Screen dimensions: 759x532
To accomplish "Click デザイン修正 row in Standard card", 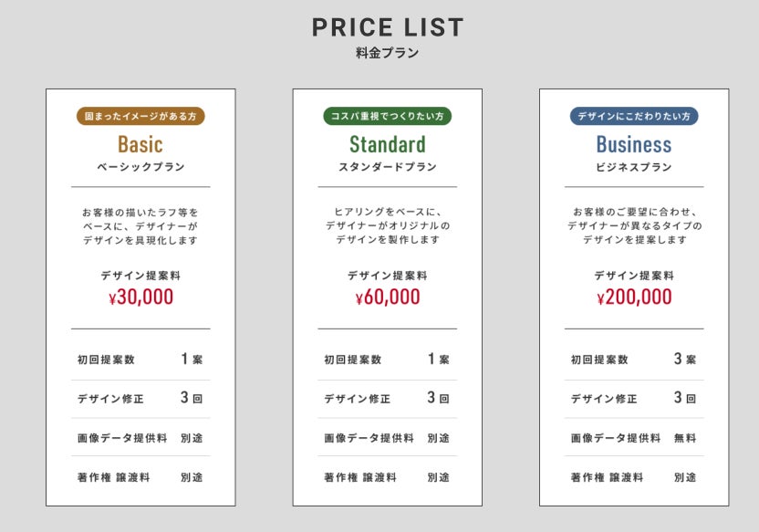I will pos(387,399).
